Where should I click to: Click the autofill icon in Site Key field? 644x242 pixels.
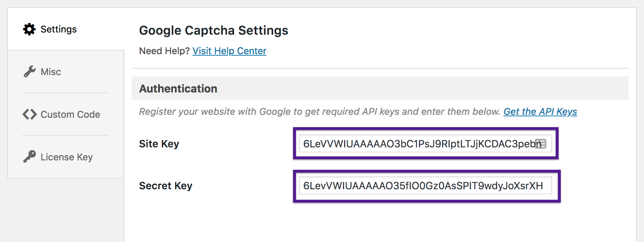point(541,144)
